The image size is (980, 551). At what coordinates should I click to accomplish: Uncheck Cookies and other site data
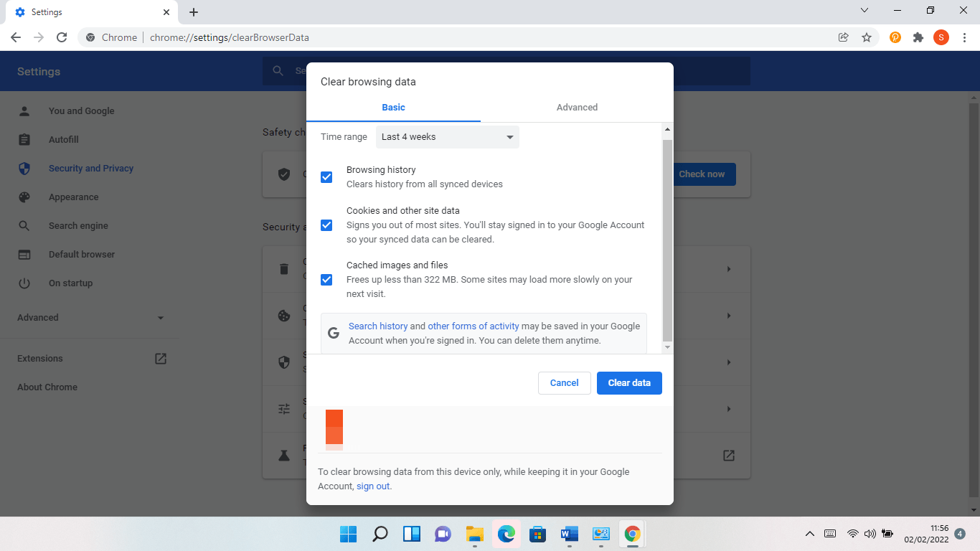pos(326,225)
